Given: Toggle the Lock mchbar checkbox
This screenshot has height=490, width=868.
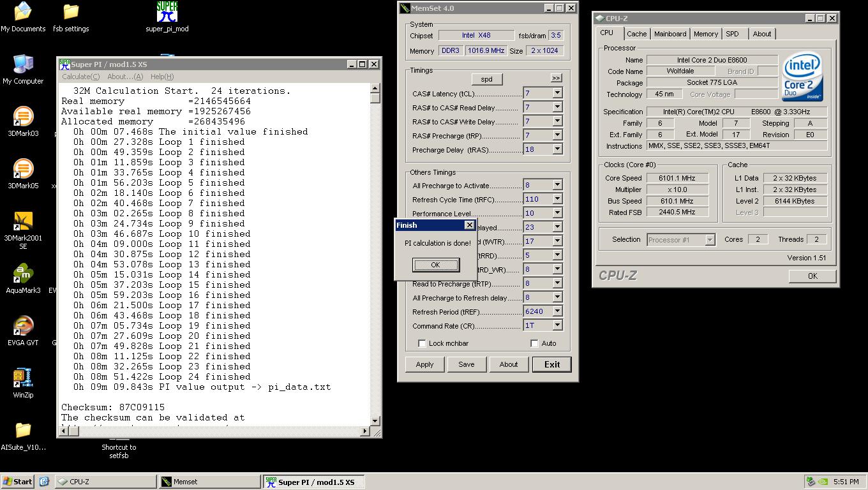Looking at the screenshot, I should click(422, 343).
